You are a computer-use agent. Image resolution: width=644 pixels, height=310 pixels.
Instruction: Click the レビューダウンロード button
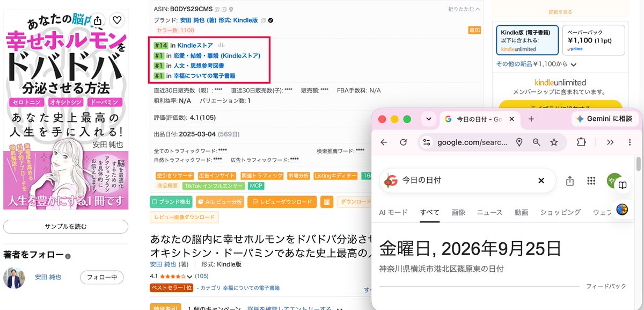(x=282, y=202)
